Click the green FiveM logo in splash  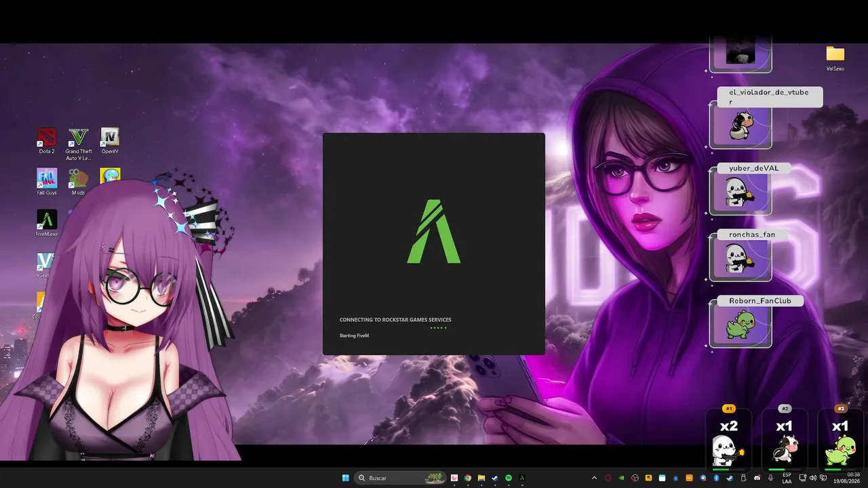[434, 231]
